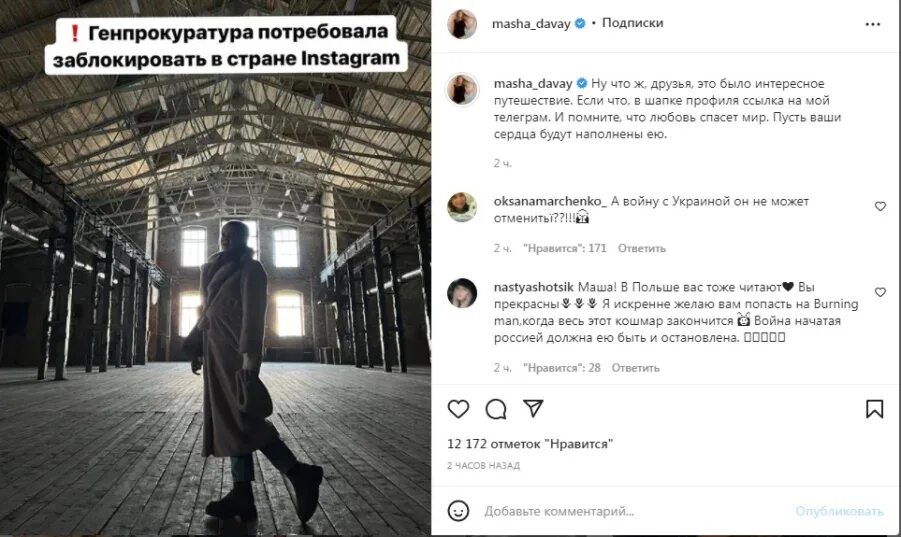901x537 pixels.
Task: Open oksanamarchenko_ avatar
Action: click(462, 207)
